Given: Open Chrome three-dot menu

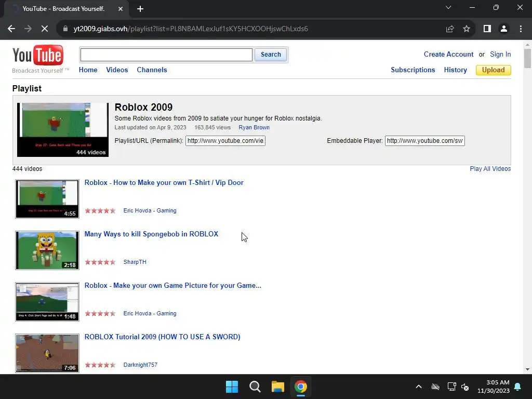Looking at the screenshot, I should pyautogui.click(x=521, y=29).
